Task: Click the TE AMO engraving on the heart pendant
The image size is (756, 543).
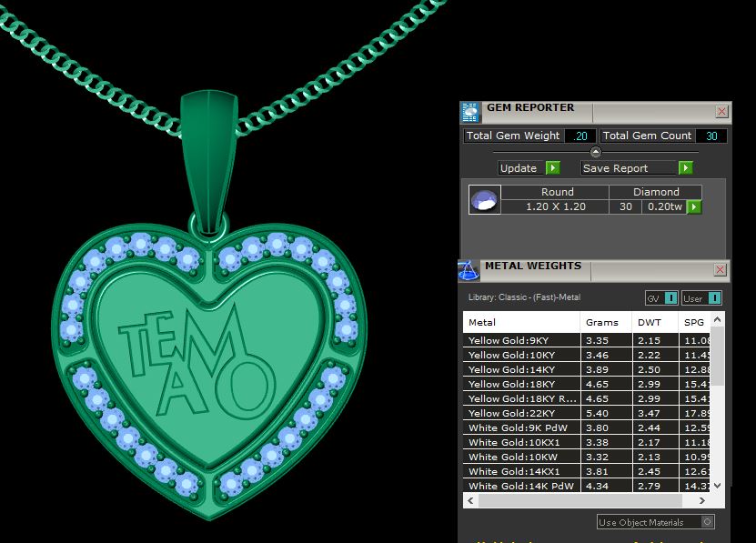Action: point(197,361)
